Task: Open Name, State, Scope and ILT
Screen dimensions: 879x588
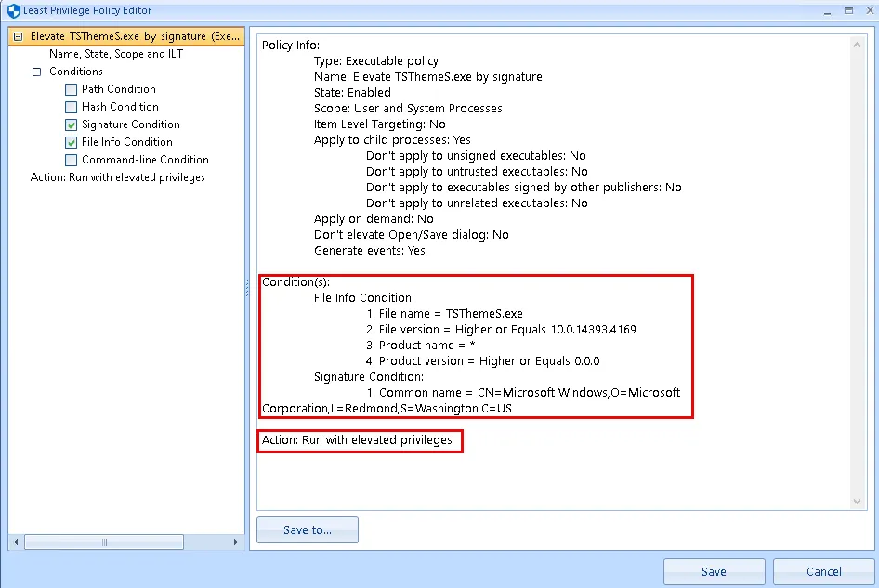Action: [115, 54]
